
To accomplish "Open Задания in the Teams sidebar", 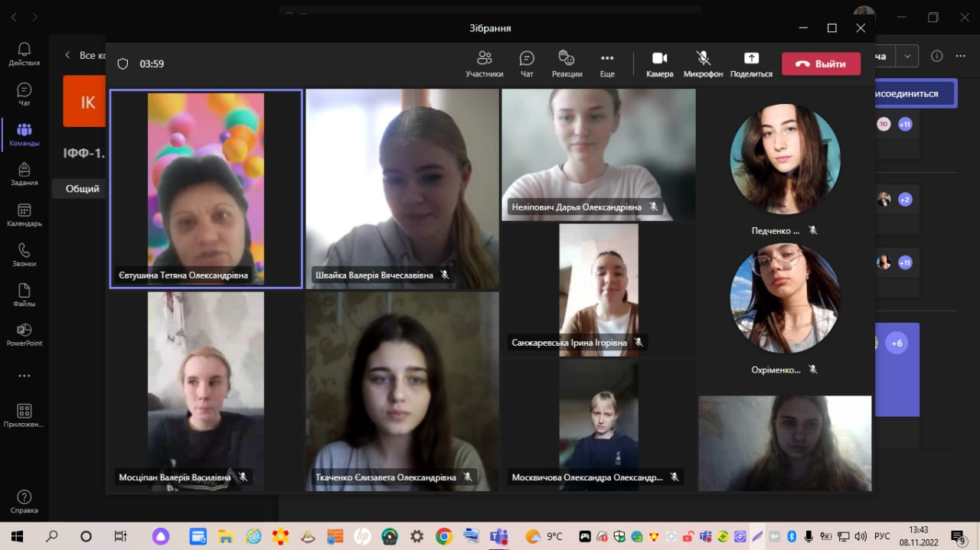I will pos(24,174).
